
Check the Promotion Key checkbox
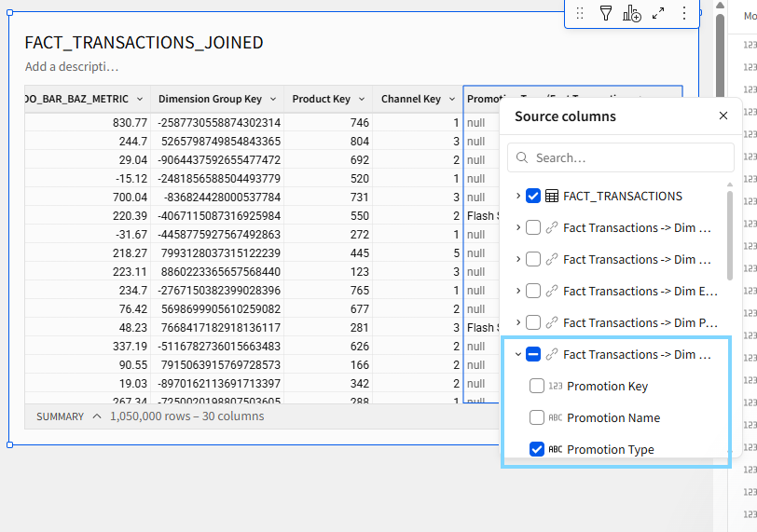(537, 387)
